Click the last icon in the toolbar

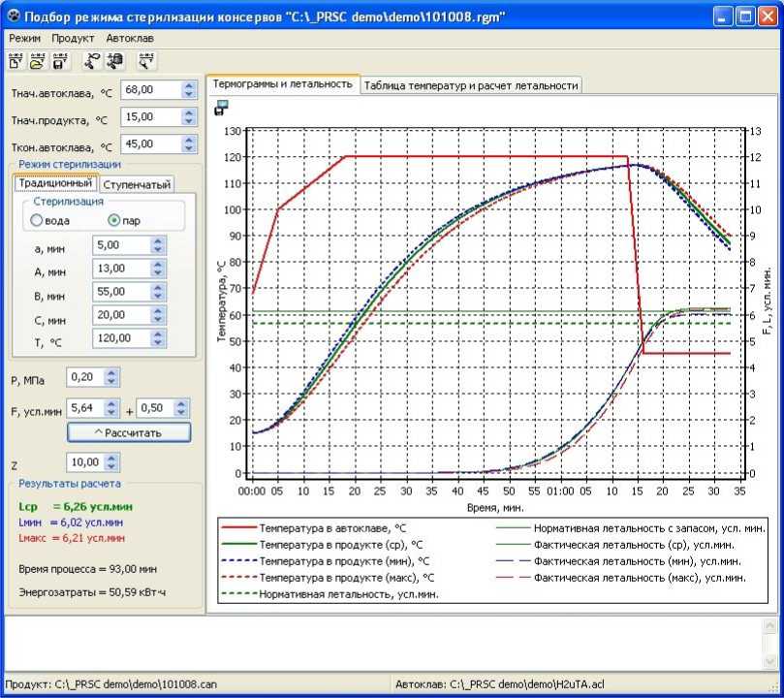[x=146, y=62]
